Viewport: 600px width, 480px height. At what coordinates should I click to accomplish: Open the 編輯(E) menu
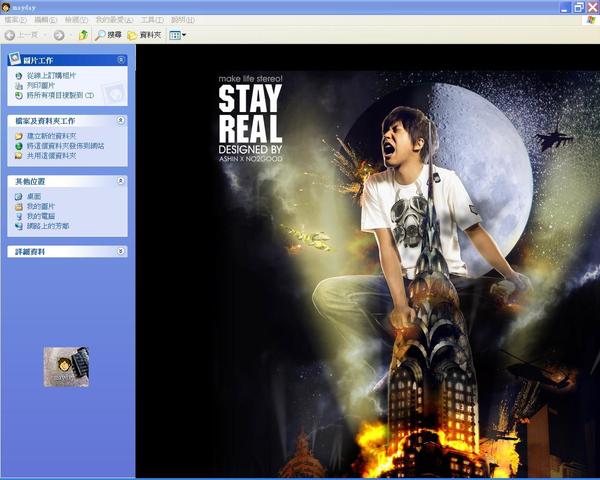click(x=45, y=20)
